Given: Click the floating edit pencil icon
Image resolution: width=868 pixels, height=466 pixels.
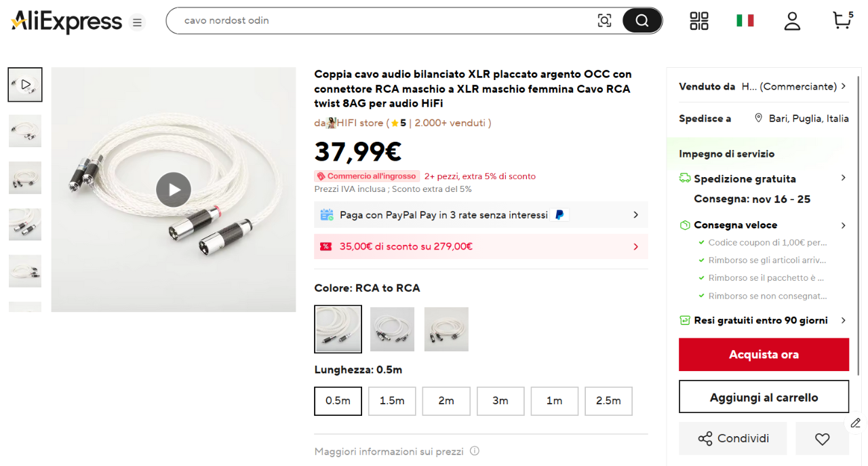Looking at the screenshot, I should [x=856, y=423].
